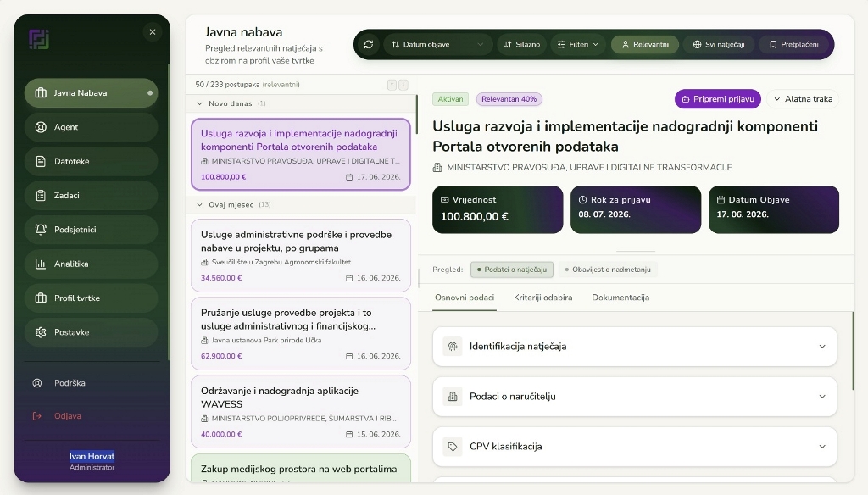
Task: Open the Agent section
Action: [x=92, y=127]
